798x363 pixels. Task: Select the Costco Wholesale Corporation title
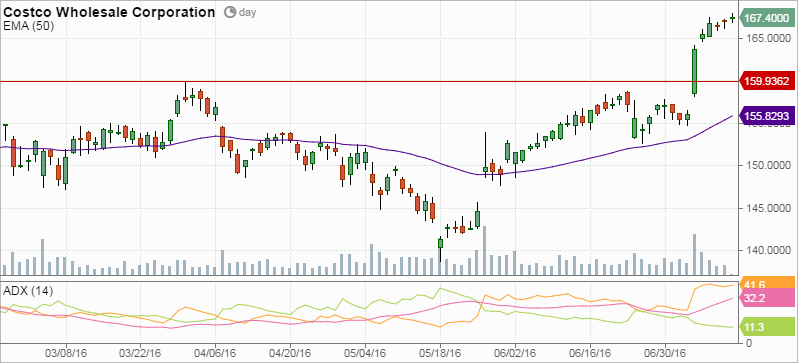click(x=109, y=12)
